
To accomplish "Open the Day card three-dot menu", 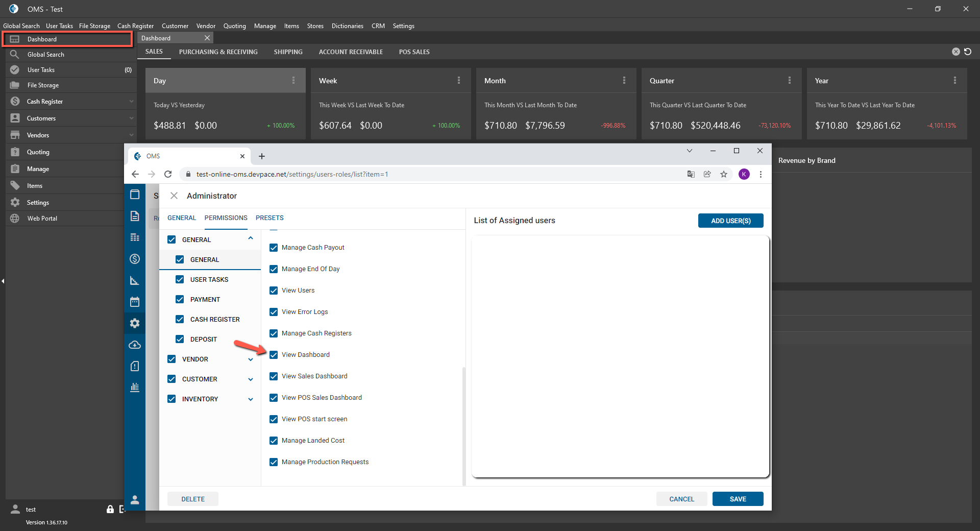I will click(293, 81).
